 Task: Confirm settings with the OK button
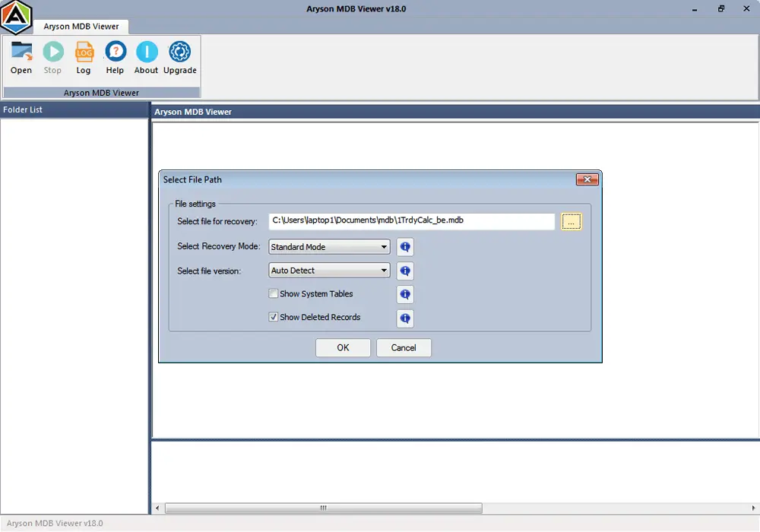pyautogui.click(x=343, y=347)
